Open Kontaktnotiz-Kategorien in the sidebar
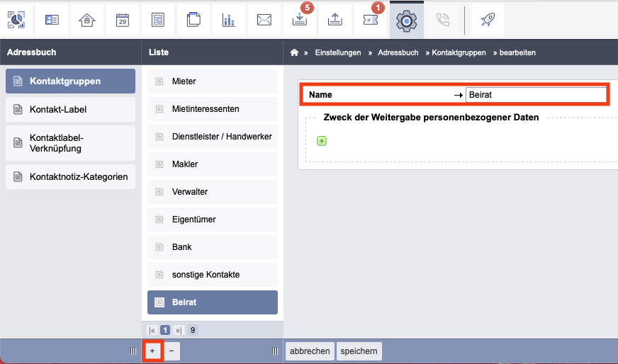 (x=71, y=176)
